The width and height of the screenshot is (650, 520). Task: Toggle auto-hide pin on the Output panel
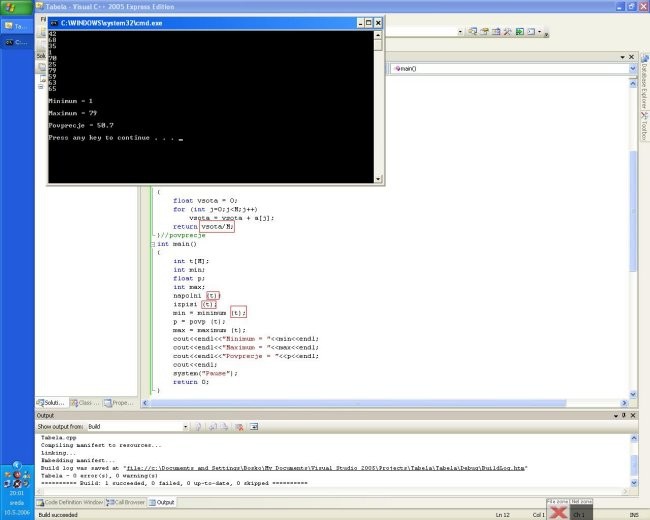[x=624, y=416]
